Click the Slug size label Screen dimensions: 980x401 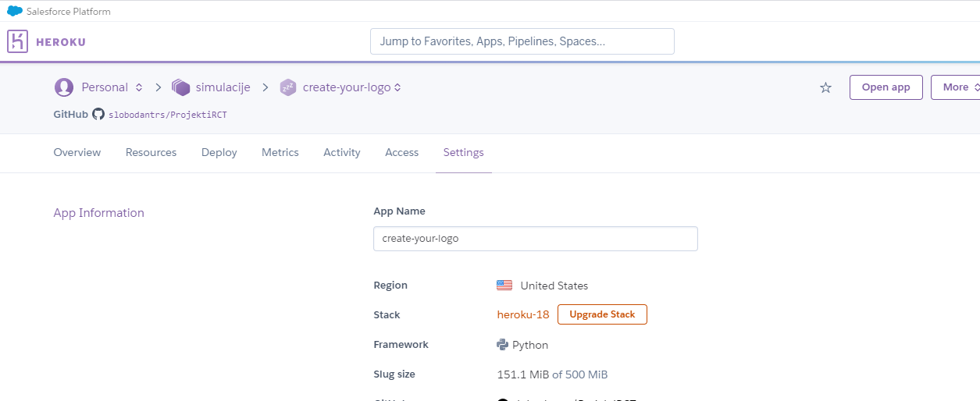(394, 374)
